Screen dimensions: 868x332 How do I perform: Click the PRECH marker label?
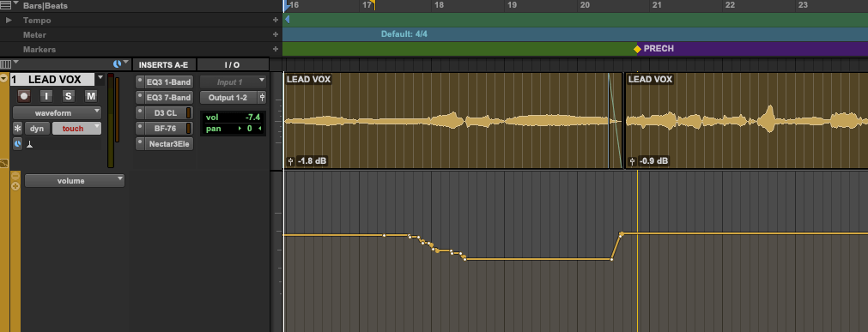coord(659,49)
